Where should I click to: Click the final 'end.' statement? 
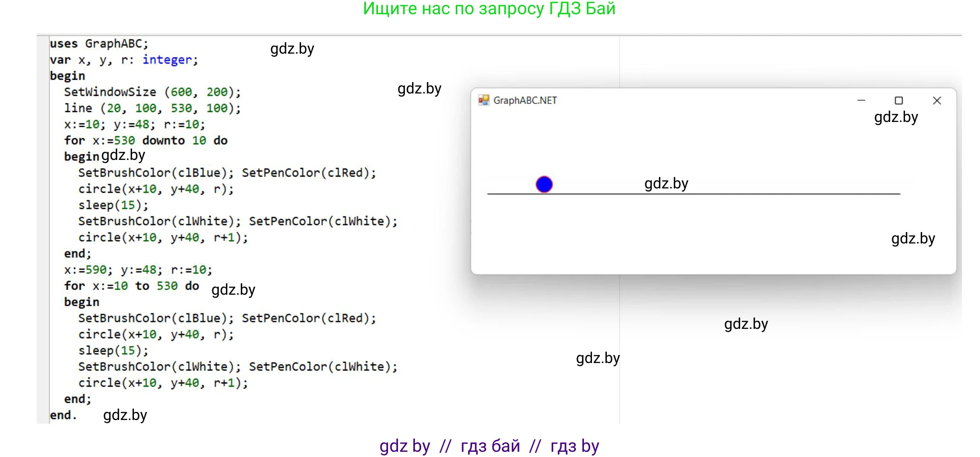(63, 415)
